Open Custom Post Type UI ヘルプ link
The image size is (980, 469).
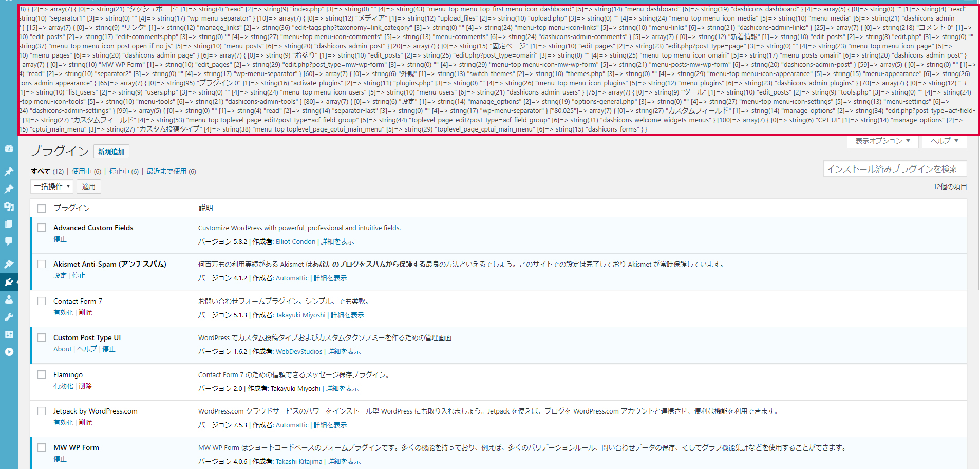coord(87,349)
